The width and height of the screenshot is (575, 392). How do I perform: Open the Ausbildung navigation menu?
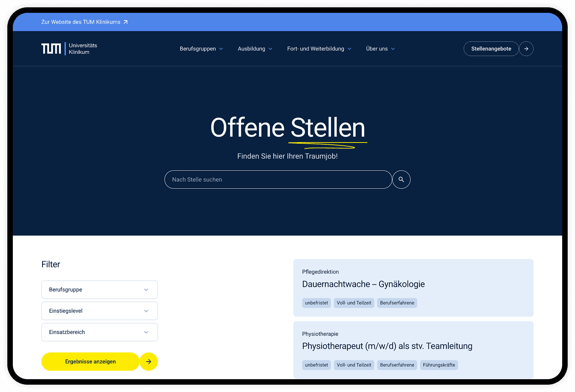click(x=255, y=49)
